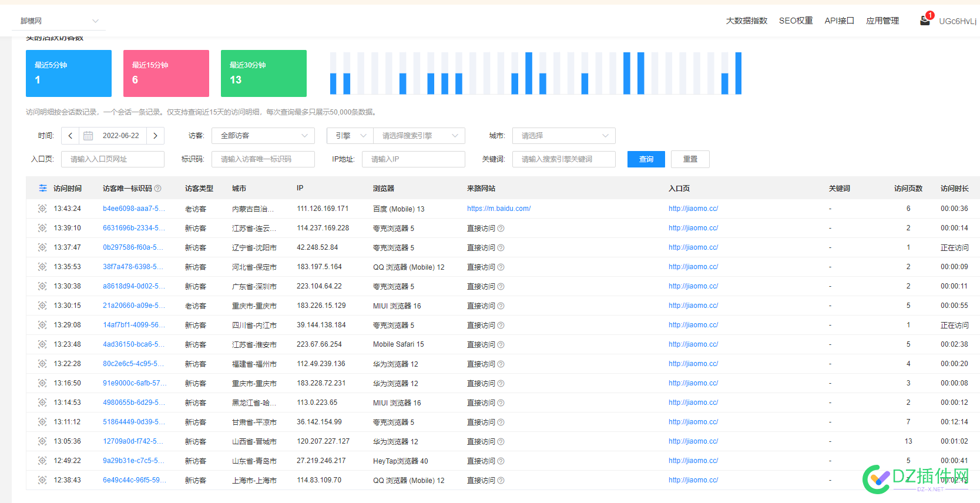
Task: Select the 最近30分钟 green card
Action: (264, 73)
